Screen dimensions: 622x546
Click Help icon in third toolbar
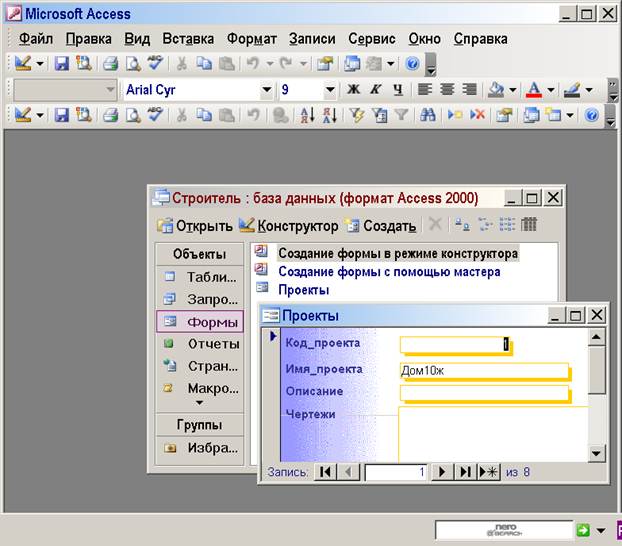(591, 115)
